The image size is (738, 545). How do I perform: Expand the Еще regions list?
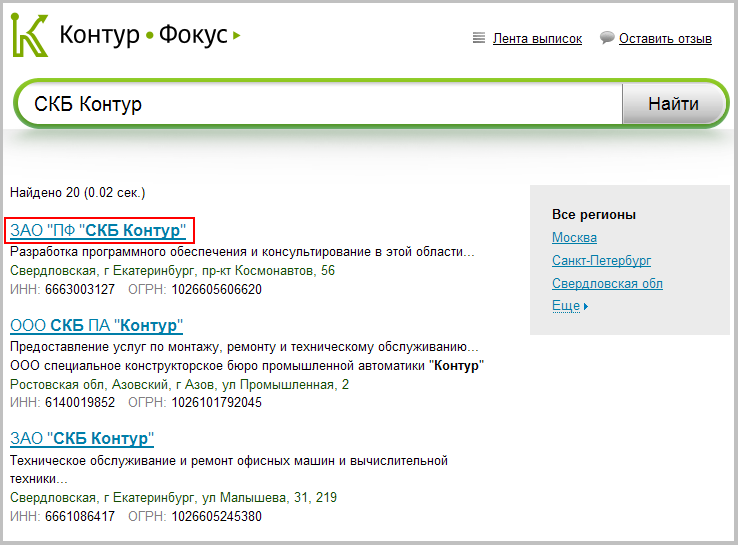pos(570,306)
